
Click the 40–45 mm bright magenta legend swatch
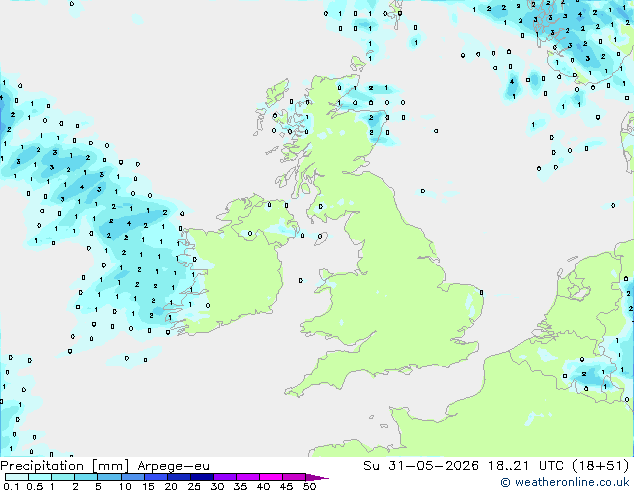pos(271,477)
